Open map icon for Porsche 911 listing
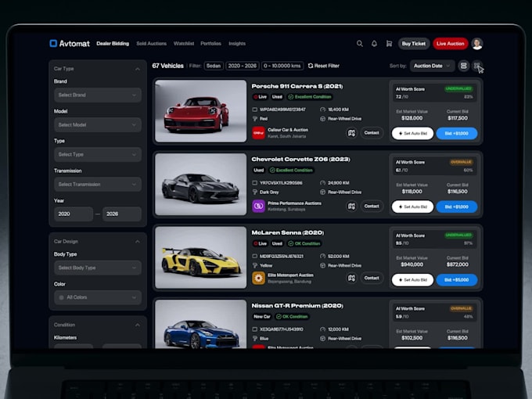The width and height of the screenshot is (532, 399). tap(351, 133)
